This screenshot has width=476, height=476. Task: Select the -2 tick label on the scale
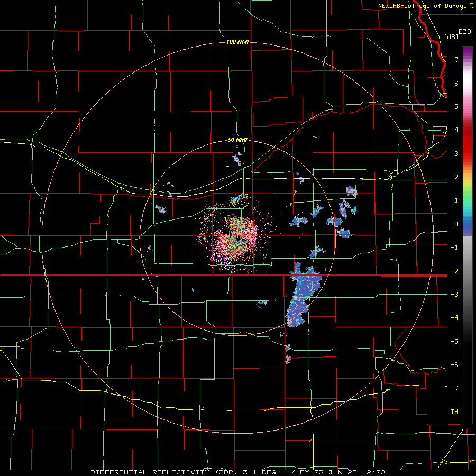454,271
